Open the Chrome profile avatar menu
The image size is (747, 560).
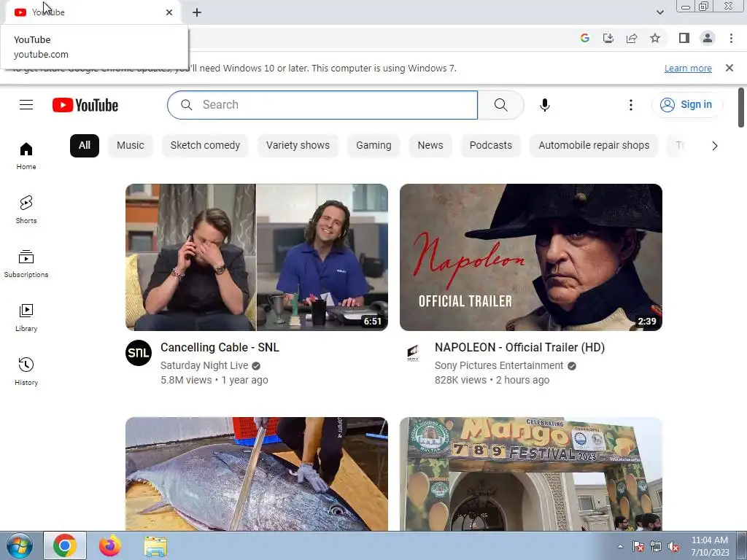708,38
